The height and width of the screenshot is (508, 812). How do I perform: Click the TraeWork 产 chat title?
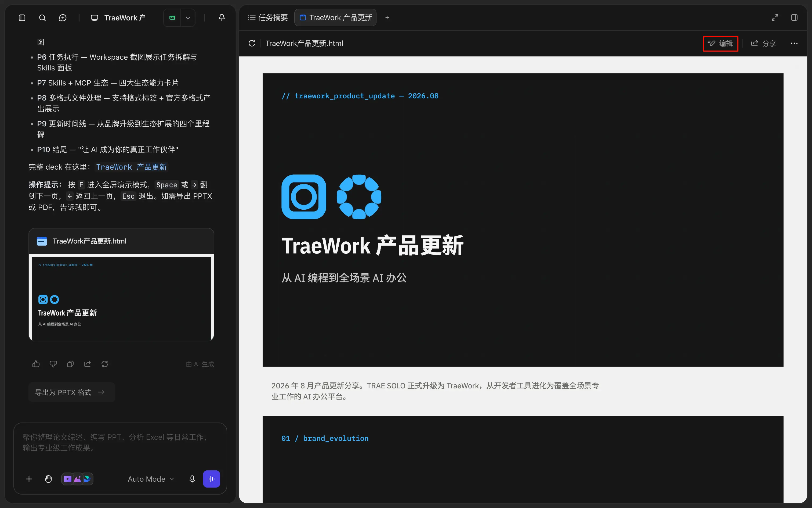tap(125, 18)
